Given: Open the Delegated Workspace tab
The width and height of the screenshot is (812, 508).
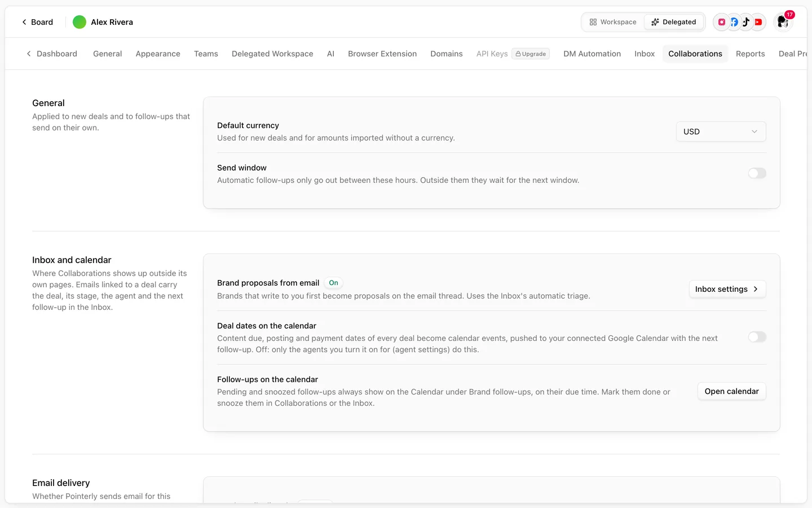Looking at the screenshot, I should coord(272,54).
